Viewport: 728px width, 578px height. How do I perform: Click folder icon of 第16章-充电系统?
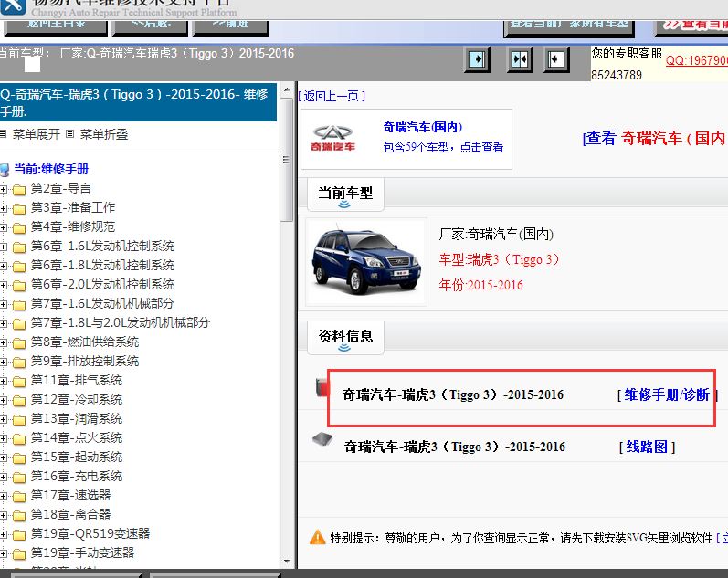(x=19, y=478)
